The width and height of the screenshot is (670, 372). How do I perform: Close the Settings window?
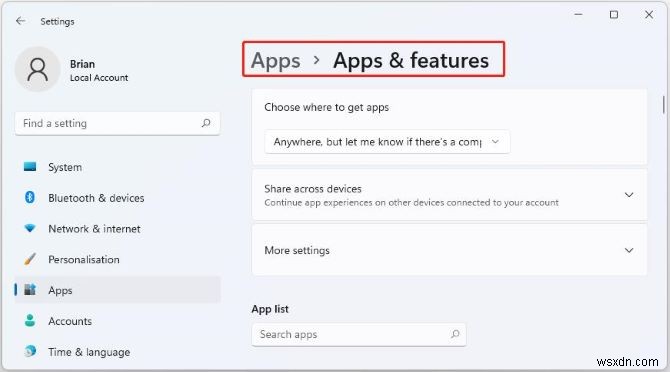point(649,15)
